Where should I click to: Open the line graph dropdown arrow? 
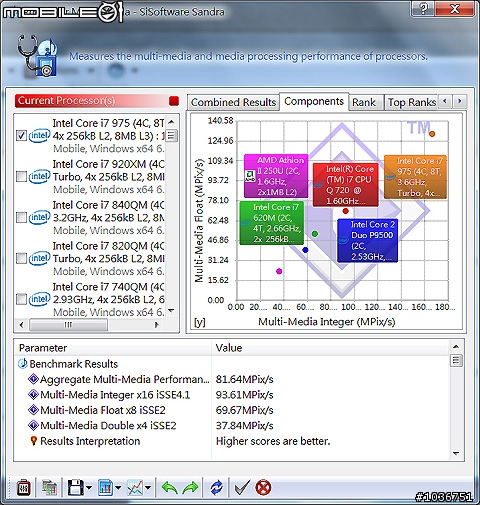pyautogui.click(x=148, y=488)
